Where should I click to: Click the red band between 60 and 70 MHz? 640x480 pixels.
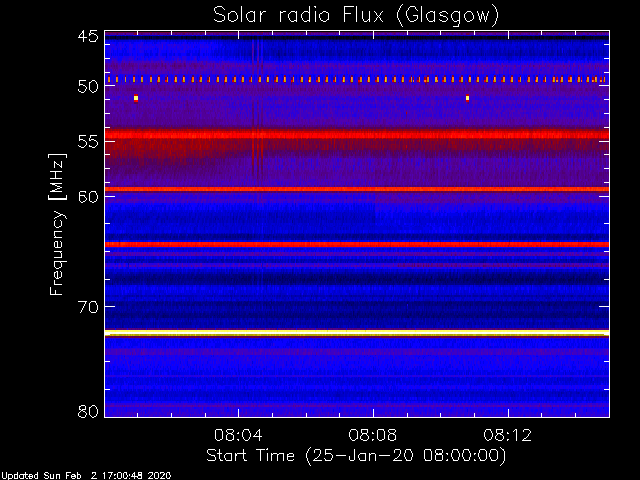pos(357,244)
